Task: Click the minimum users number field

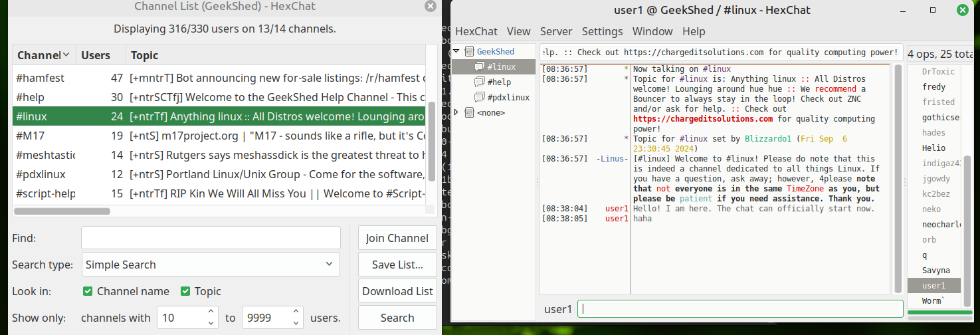Action: (x=181, y=318)
